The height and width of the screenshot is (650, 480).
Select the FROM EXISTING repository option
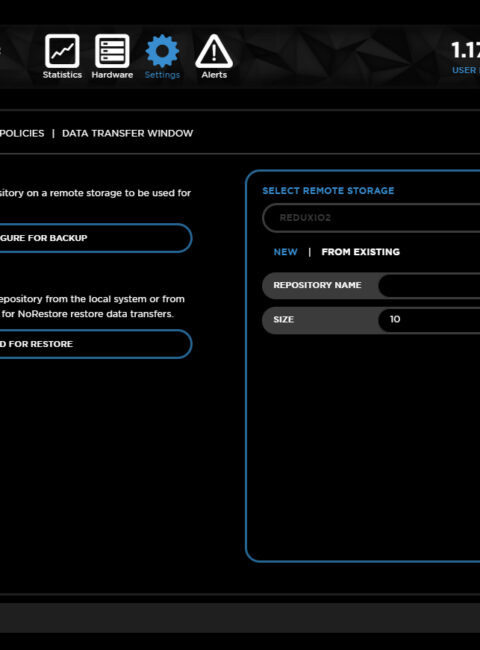pyautogui.click(x=361, y=252)
